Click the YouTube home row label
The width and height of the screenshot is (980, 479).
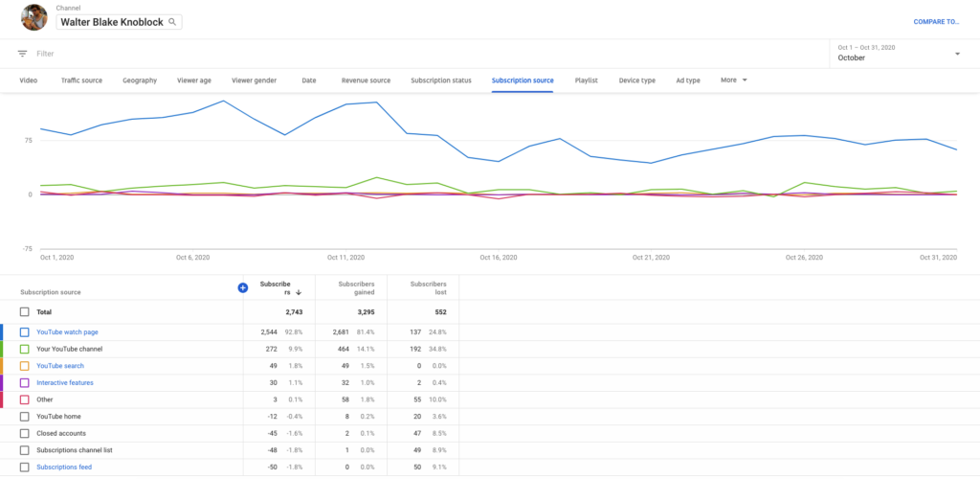[x=58, y=417]
